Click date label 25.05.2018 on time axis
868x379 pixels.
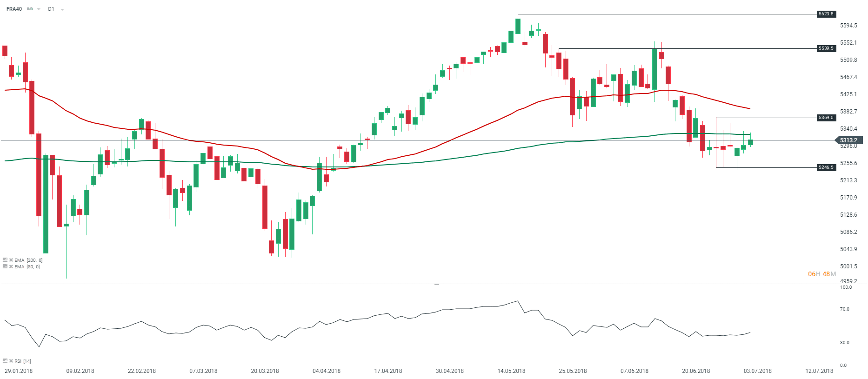click(573, 371)
